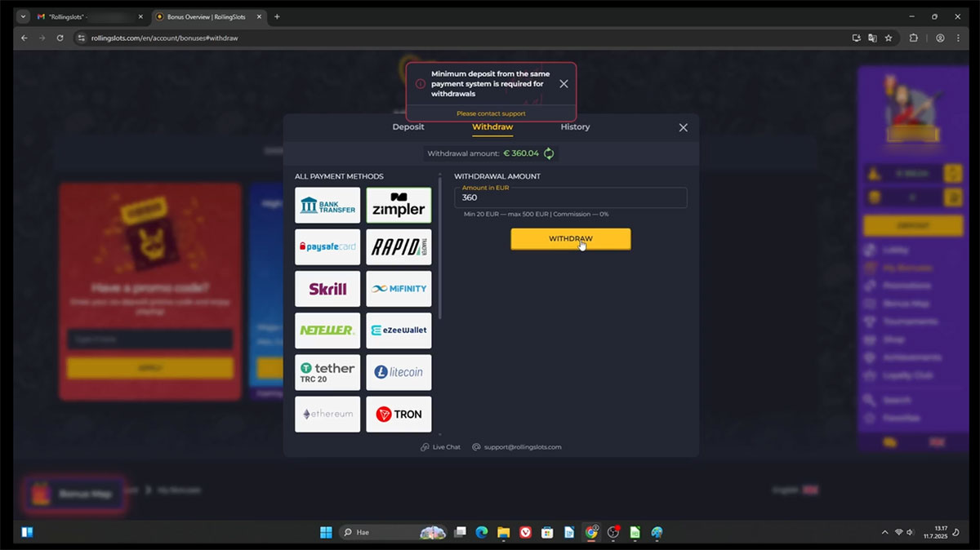Click the yellow WITHDRAW button
The height and width of the screenshot is (550, 980).
coord(571,238)
